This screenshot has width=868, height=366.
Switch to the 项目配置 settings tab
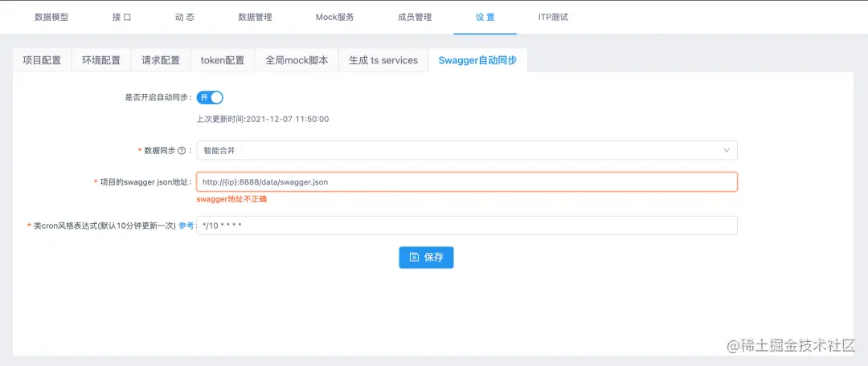(x=42, y=60)
